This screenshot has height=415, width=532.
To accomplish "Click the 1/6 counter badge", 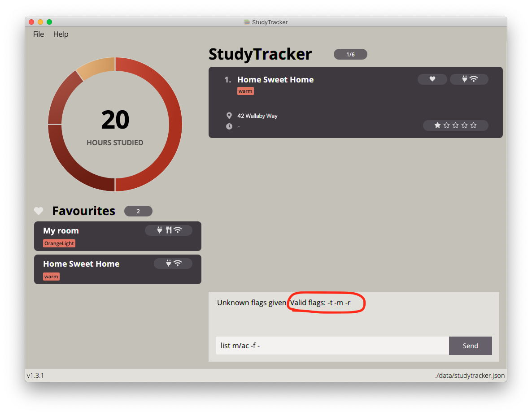I will (x=350, y=54).
